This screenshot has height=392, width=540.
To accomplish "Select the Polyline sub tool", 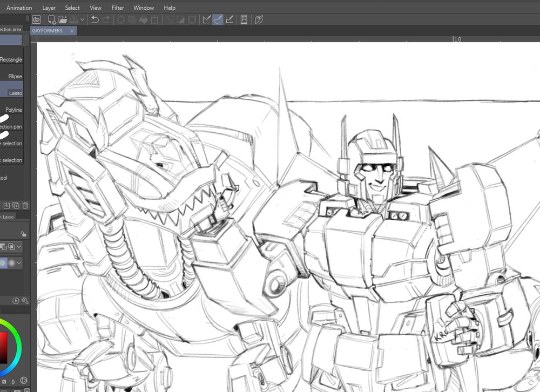I will (13, 110).
